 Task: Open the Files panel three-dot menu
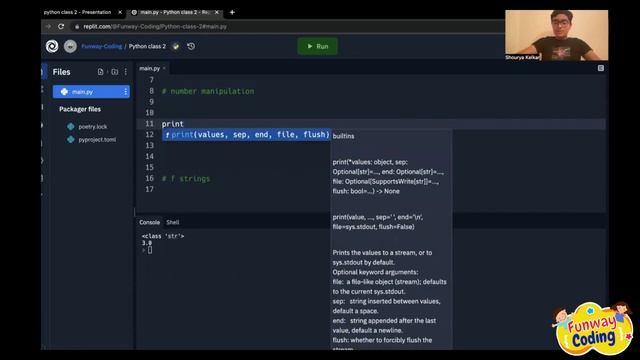[126, 72]
